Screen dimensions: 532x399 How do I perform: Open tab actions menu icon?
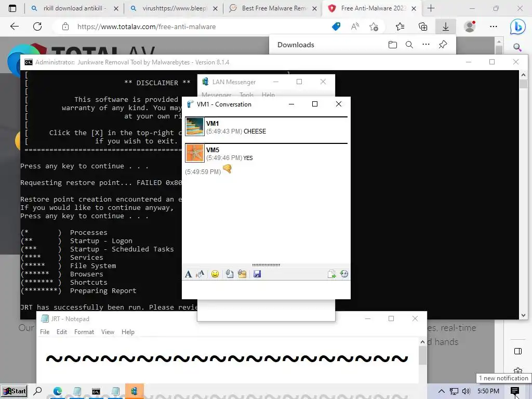[x=12, y=8]
